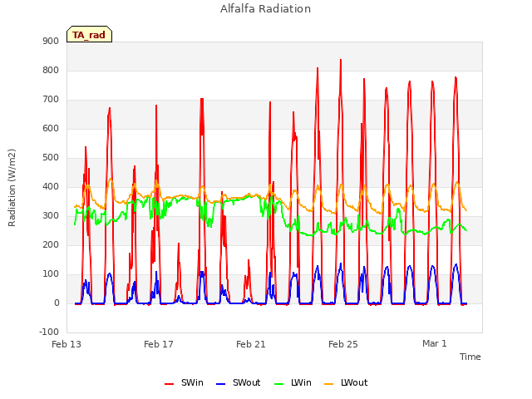
Task: Click the Feb 25 x-axis tick label
Action: 343,344
